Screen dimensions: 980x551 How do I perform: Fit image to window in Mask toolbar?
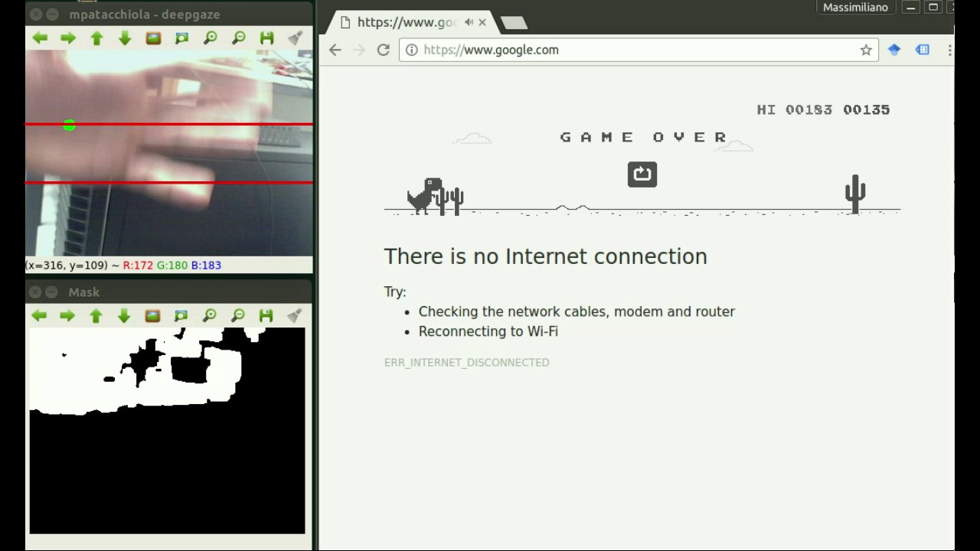click(x=181, y=315)
